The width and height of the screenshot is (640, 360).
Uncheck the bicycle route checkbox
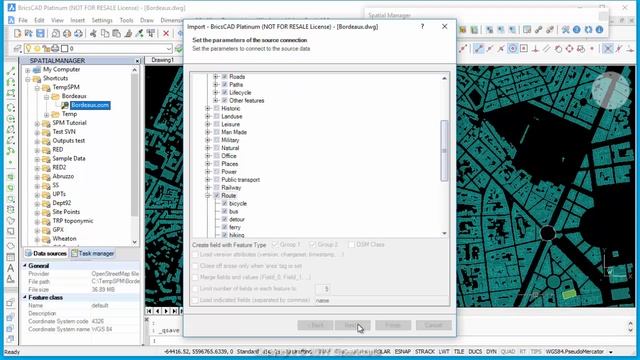(x=224, y=203)
